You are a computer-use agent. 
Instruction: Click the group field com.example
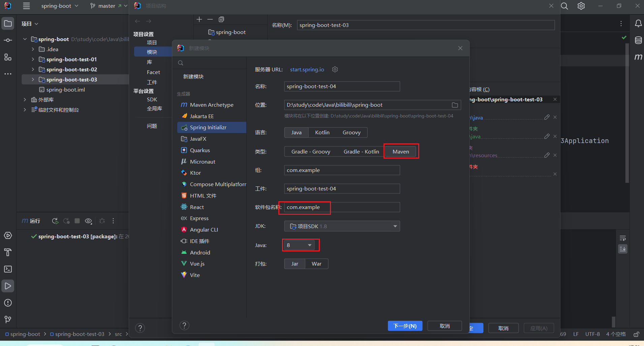(342, 170)
